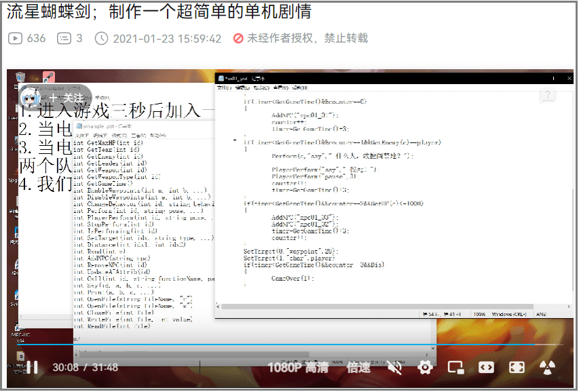Click 未经作者授权，禁止转载 notice
Screen dimensions: 579x392
coord(307,39)
